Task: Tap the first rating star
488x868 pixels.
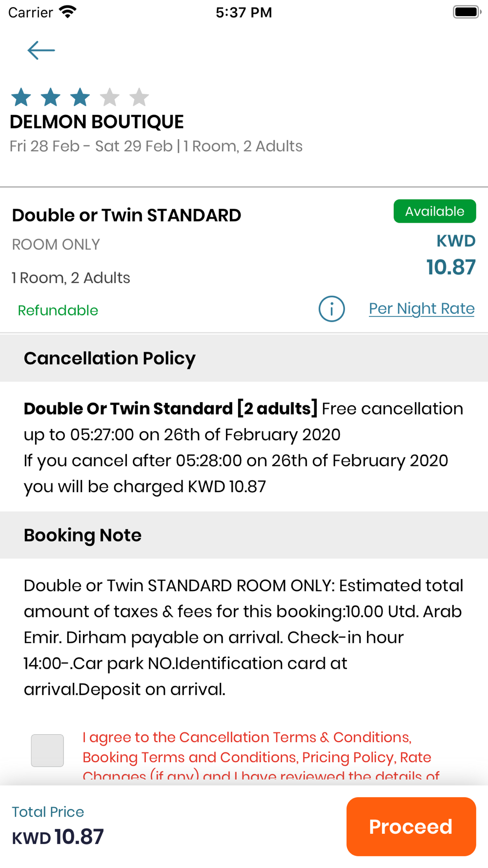Action: [21, 97]
